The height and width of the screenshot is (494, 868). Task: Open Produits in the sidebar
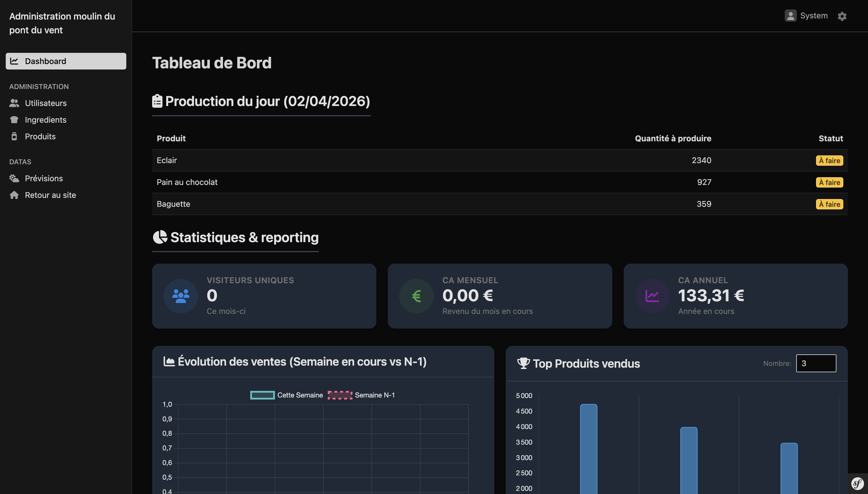click(40, 136)
